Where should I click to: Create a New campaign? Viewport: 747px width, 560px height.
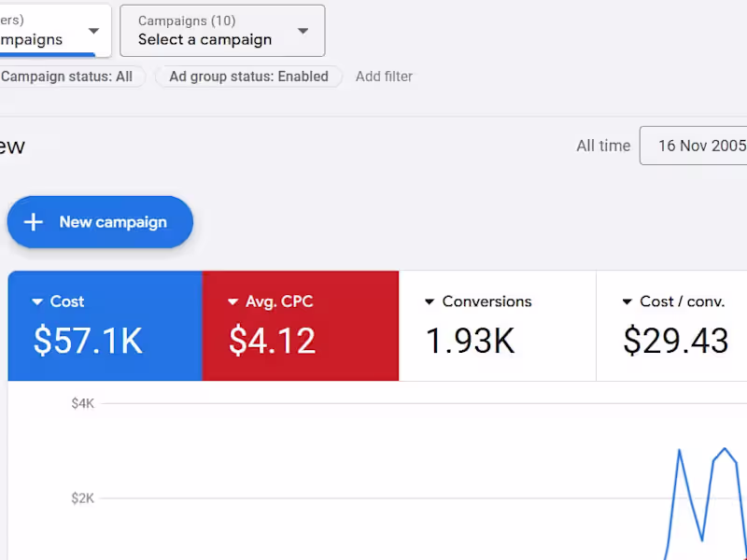click(x=100, y=222)
